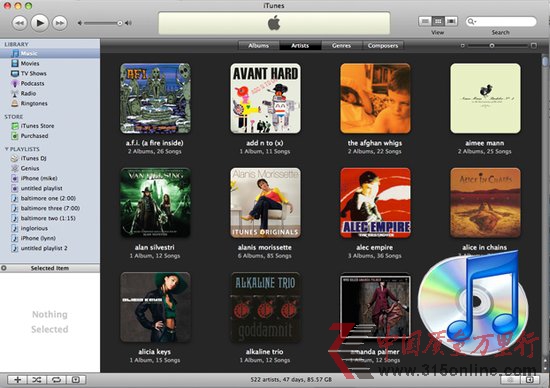Screen dimensions: 550x388
Task: Adjust the artwork size slider
Action: pyautogui.click(x=492, y=46)
